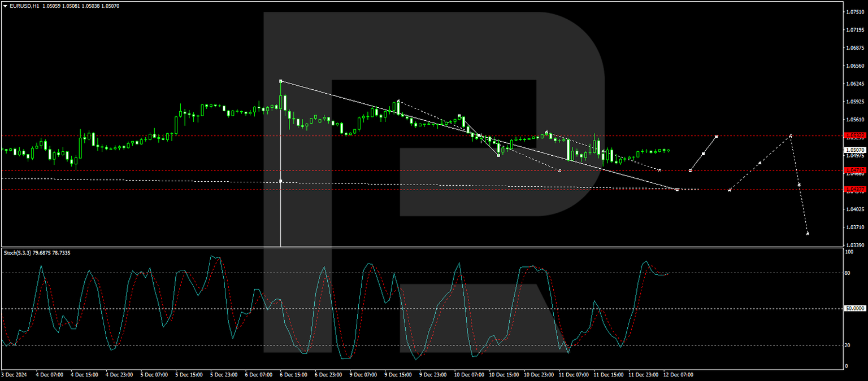Select the 80 level line in the stochastic panel

pos(396,272)
